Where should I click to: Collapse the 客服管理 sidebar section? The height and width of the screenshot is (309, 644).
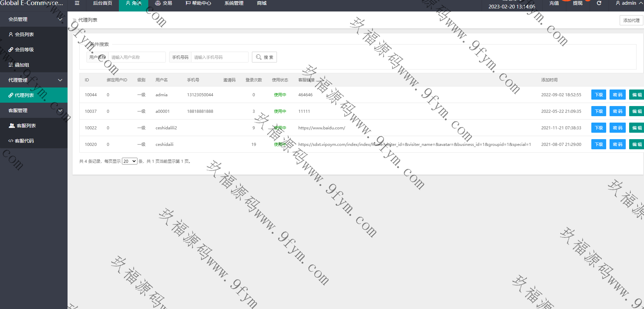tap(34, 110)
